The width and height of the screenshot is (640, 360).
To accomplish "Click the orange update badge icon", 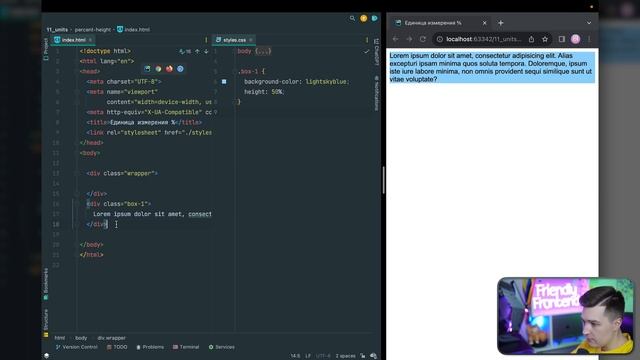I will tap(363, 18).
